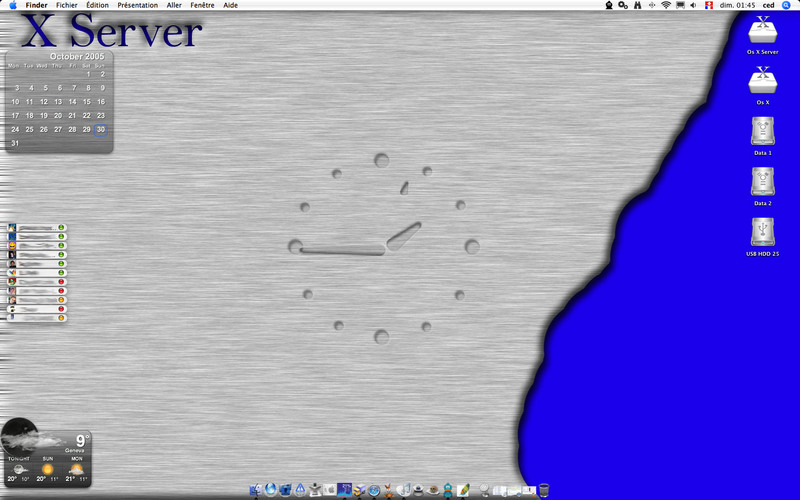This screenshot has width=800, height=500.
Task: Open Finder from the Dock
Action: point(256,490)
